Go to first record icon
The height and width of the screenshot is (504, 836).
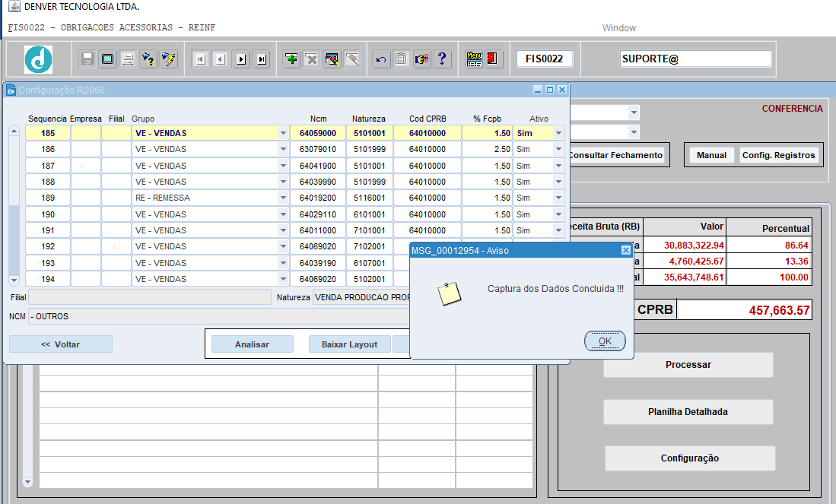pyautogui.click(x=201, y=59)
